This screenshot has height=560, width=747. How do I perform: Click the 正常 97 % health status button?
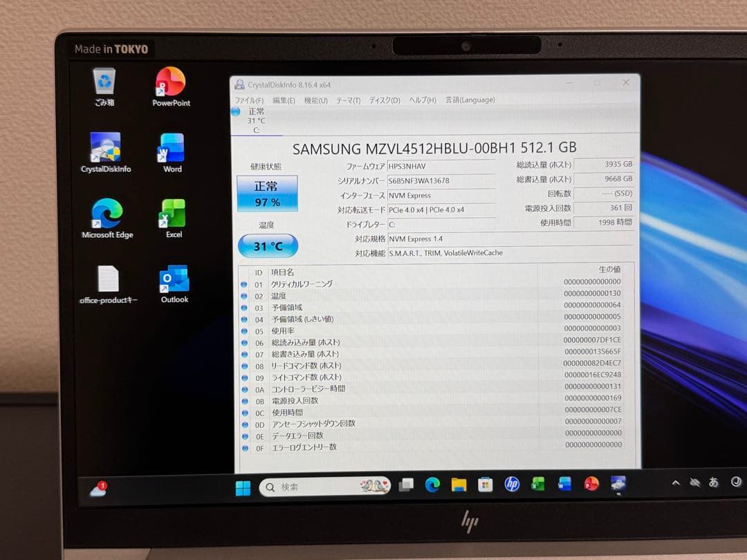(x=267, y=194)
